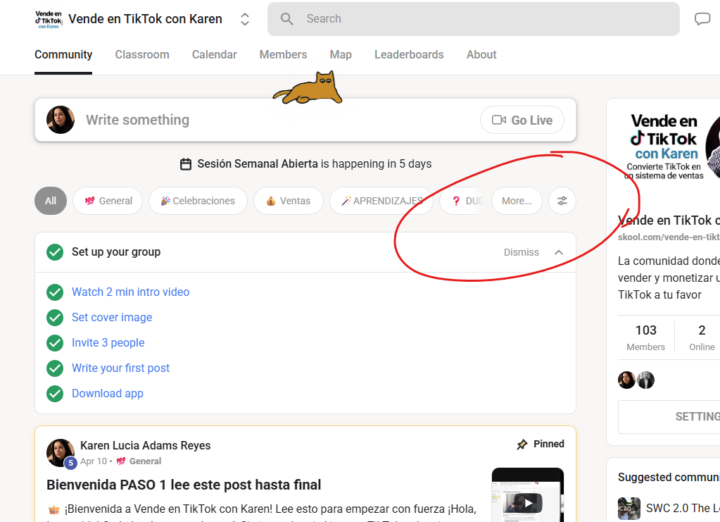
Task: Open the General tag on pinned post
Action: click(139, 461)
